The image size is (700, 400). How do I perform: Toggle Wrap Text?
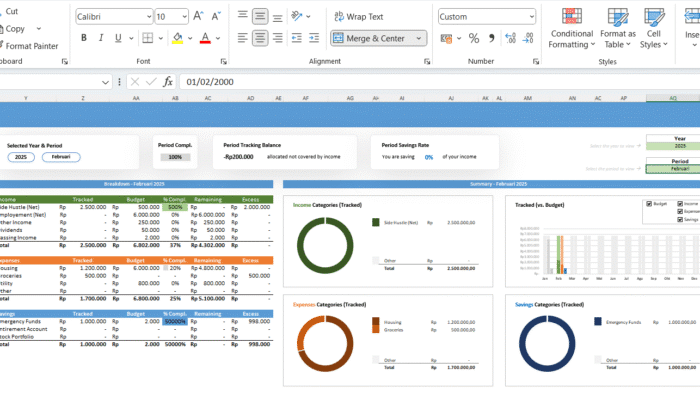[359, 17]
